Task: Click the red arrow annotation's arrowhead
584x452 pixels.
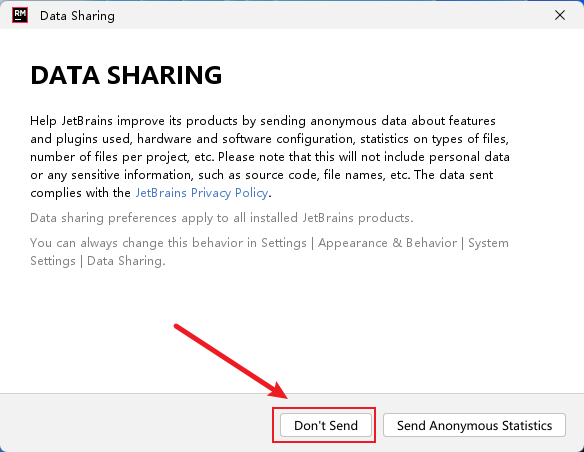Action: tap(279, 389)
